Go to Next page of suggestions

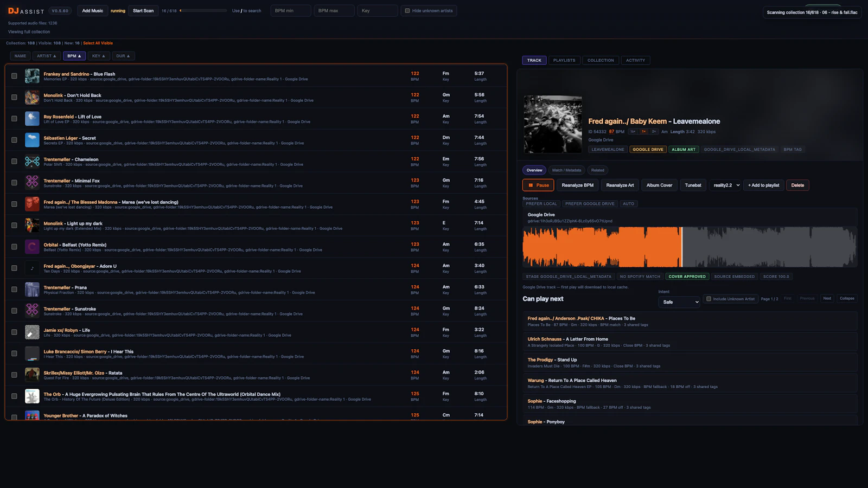coord(827,298)
